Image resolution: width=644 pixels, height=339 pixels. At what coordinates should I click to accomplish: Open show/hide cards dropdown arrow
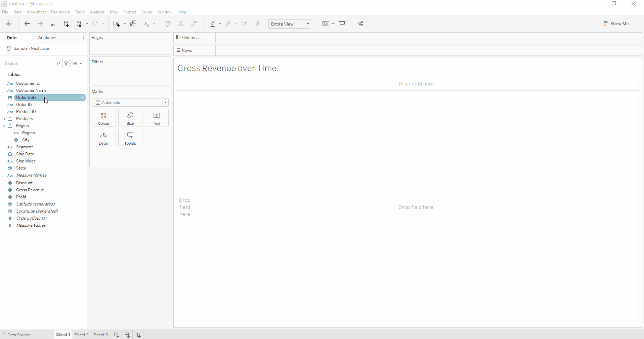point(333,24)
